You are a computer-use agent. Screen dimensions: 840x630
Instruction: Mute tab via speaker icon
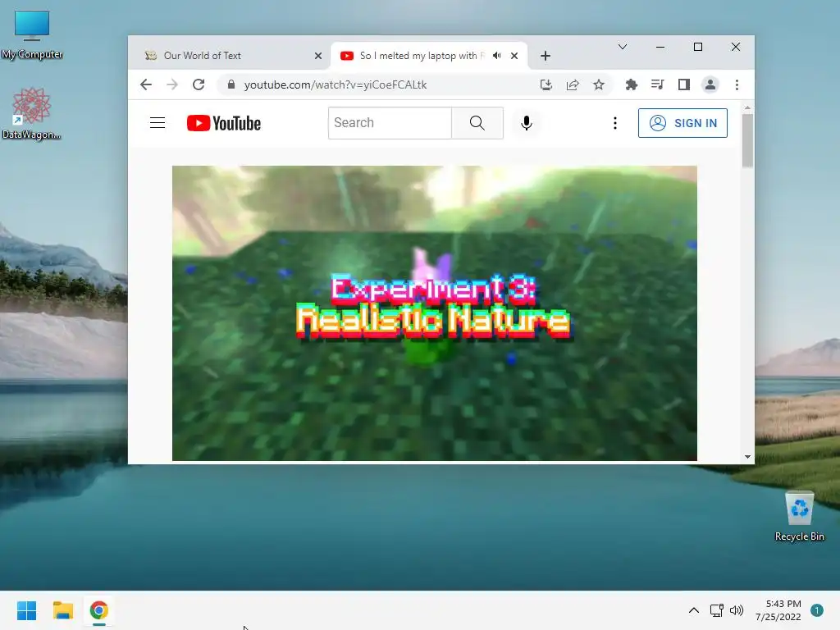click(497, 56)
